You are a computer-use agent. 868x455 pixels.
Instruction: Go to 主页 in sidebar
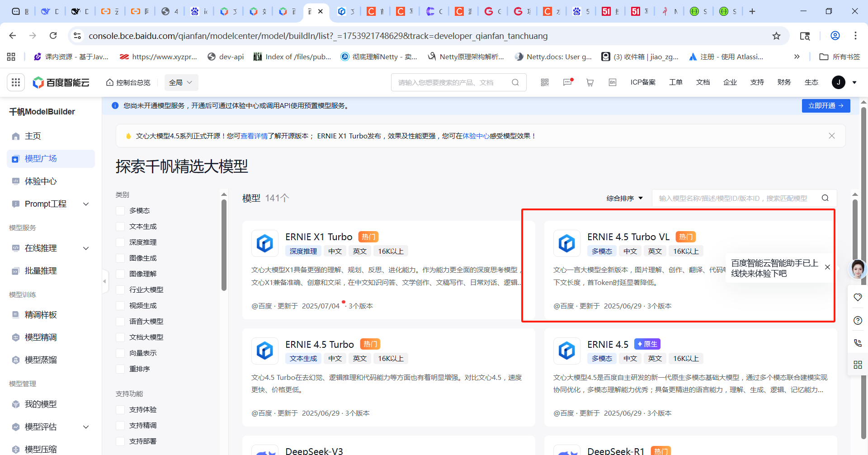pos(51,136)
